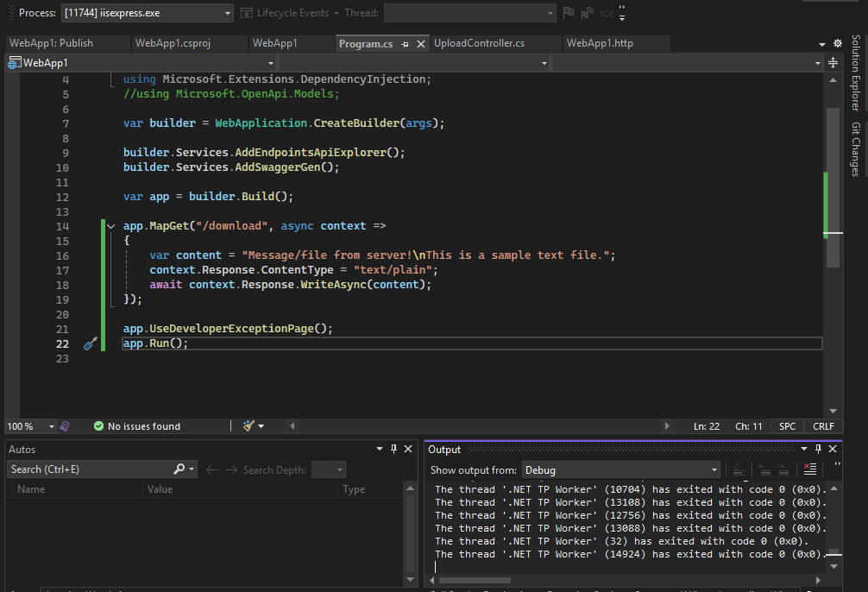
Task: Toggle the CRLF line ending indicator
Action: click(x=823, y=426)
